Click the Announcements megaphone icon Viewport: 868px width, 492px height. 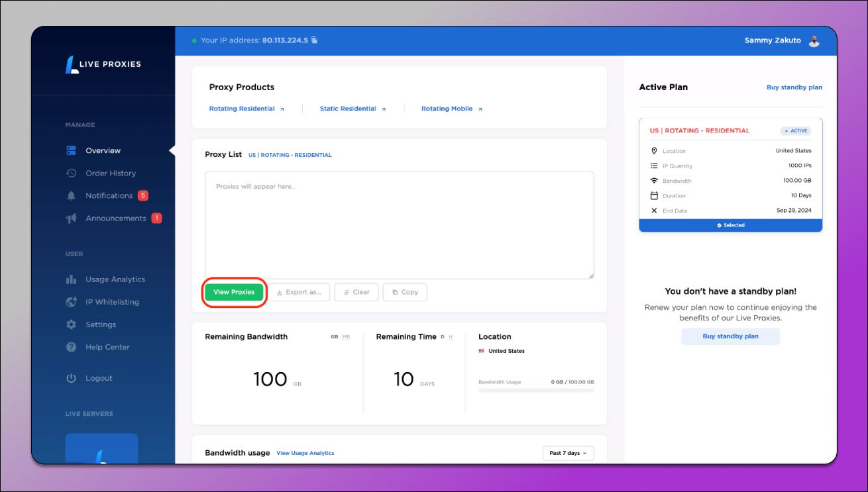72,219
